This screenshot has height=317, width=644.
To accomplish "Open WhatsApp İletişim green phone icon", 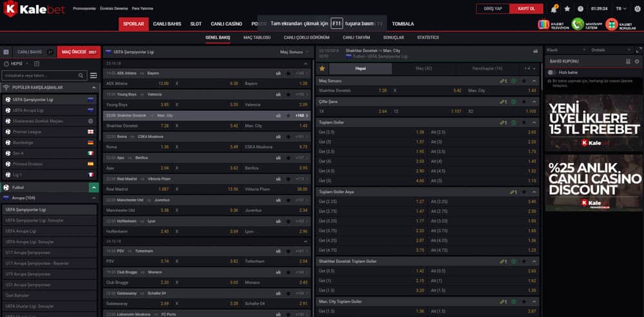I will (x=578, y=24).
